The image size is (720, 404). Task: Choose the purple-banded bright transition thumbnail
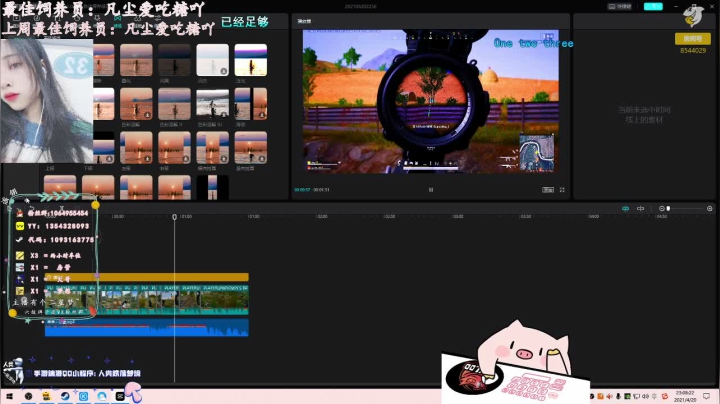point(251,60)
